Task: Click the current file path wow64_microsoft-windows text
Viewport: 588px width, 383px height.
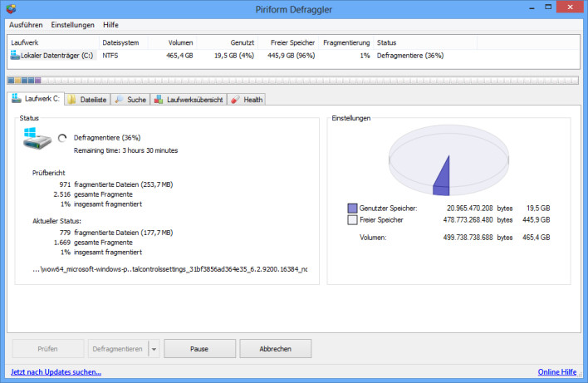Action: point(170,269)
